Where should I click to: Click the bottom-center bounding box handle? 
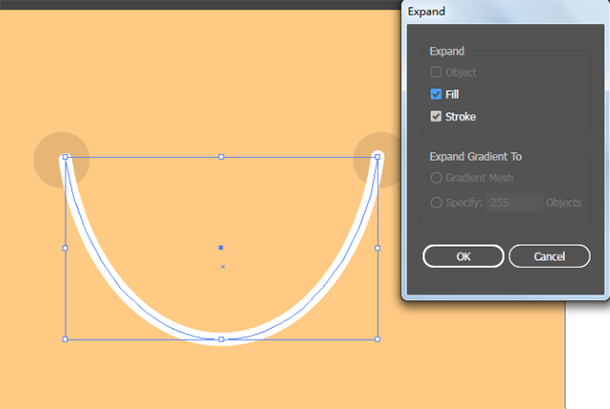[221, 339]
